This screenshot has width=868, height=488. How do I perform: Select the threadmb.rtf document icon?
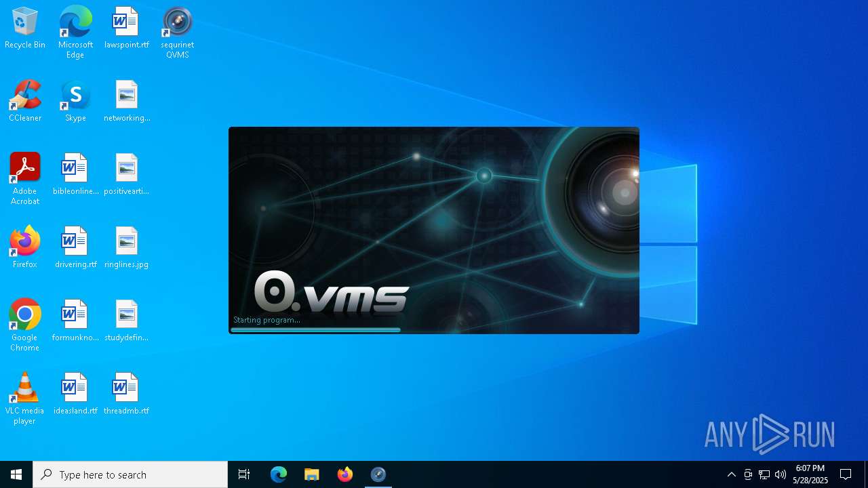(x=126, y=394)
